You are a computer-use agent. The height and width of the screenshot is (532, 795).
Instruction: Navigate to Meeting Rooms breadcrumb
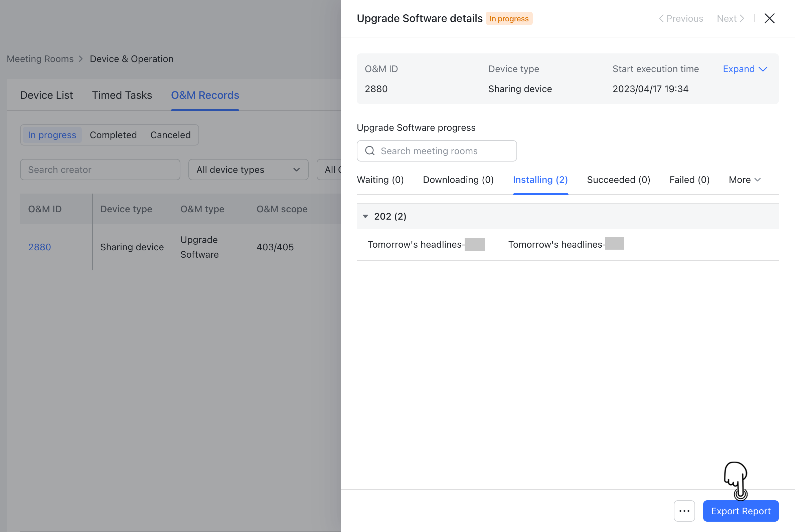point(40,59)
